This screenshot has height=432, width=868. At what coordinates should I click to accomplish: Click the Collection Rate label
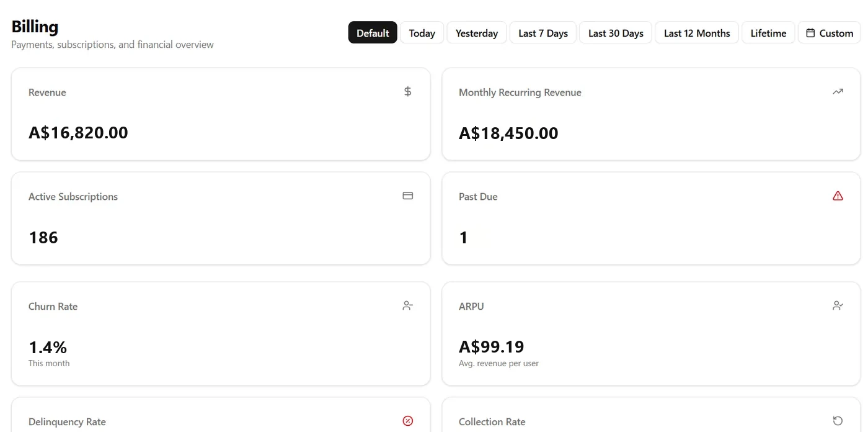[492, 422]
